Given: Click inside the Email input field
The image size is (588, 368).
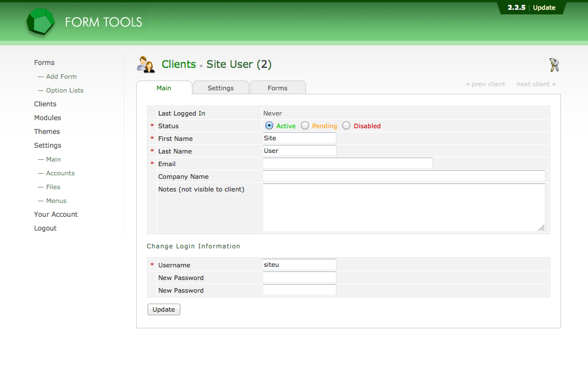Looking at the screenshot, I should click(347, 163).
